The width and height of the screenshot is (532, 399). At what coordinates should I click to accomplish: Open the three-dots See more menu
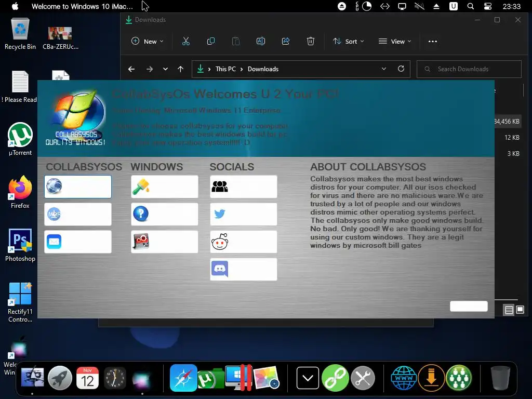click(x=433, y=42)
